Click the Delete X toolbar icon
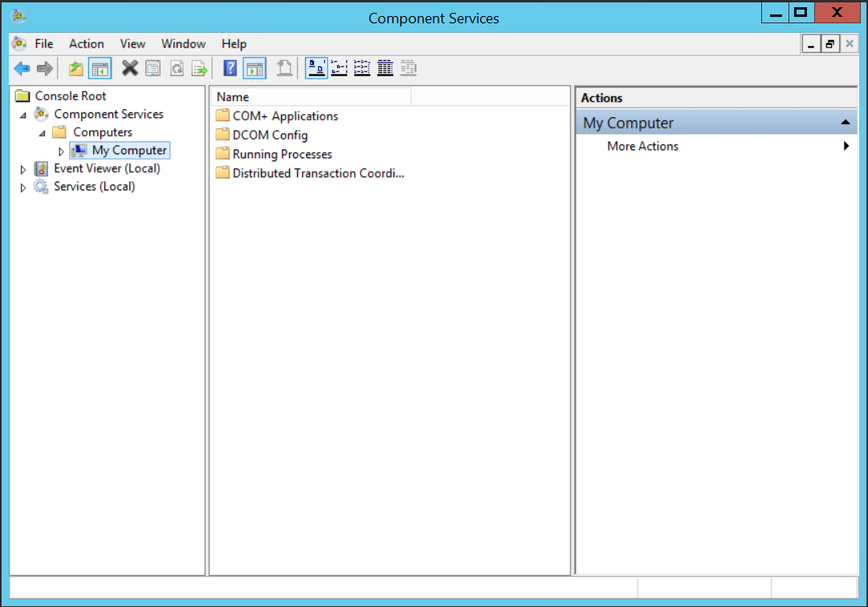Viewport: 868px width, 607px height. coord(129,68)
